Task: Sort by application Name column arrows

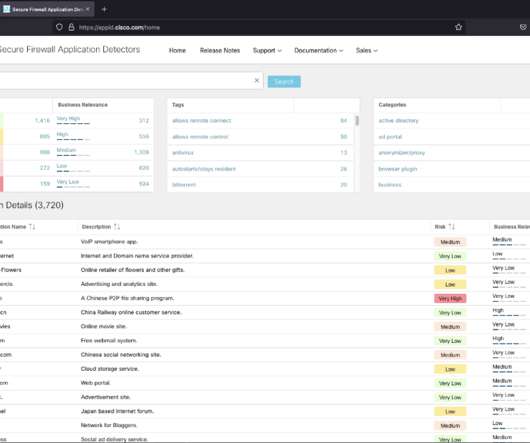Action: [x=32, y=227]
